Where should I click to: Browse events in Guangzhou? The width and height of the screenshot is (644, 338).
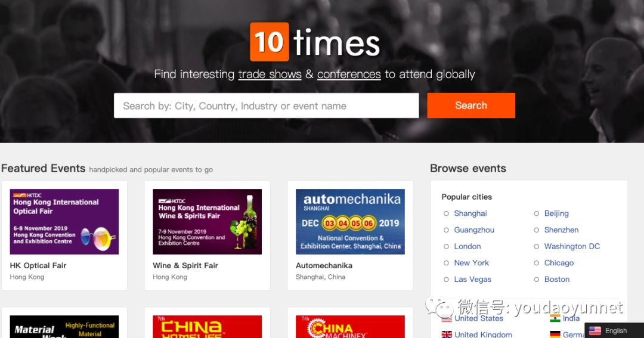click(x=474, y=230)
